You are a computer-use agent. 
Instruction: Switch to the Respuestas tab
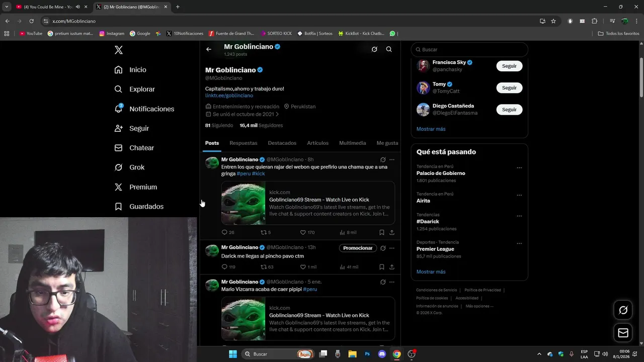click(244, 143)
